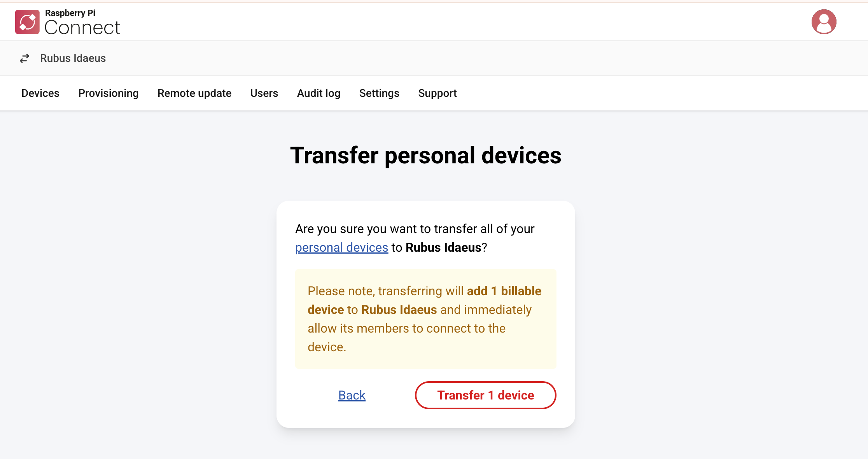Open the user profile avatar menu
Screen dimensions: 868x459
click(824, 22)
